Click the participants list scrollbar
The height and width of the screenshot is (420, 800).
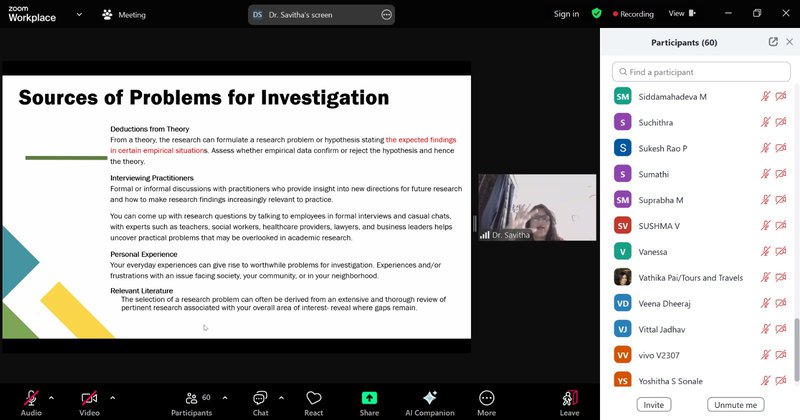796,340
